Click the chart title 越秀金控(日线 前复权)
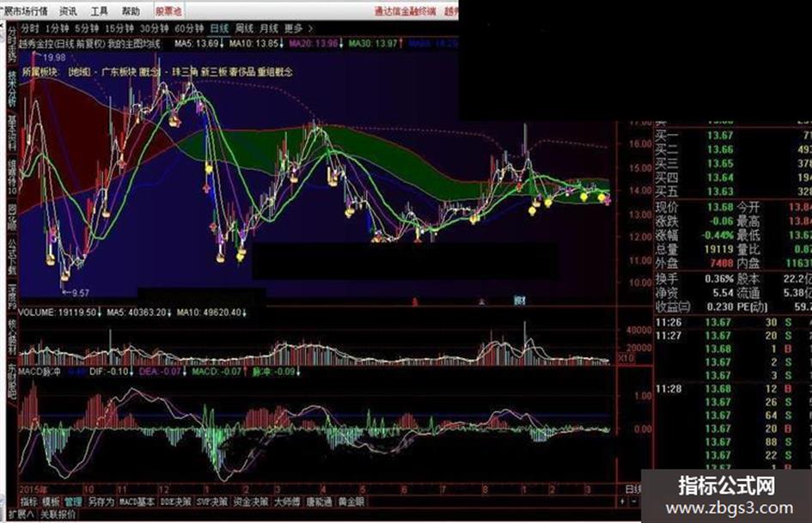Image resolution: width=812 pixels, height=523 pixels. pyautogui.click(x=62, y=44)
